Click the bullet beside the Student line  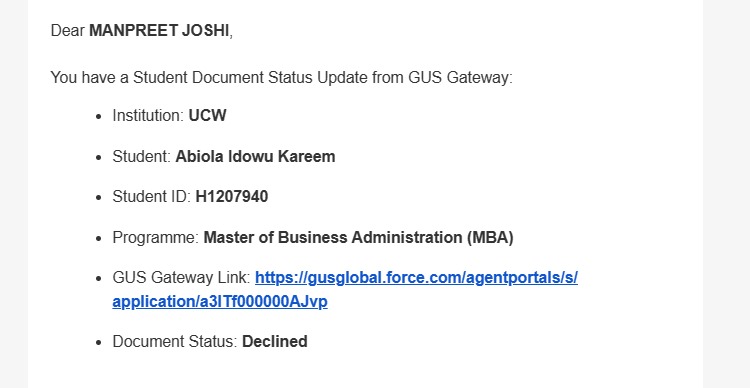click(x=99, y=157)
